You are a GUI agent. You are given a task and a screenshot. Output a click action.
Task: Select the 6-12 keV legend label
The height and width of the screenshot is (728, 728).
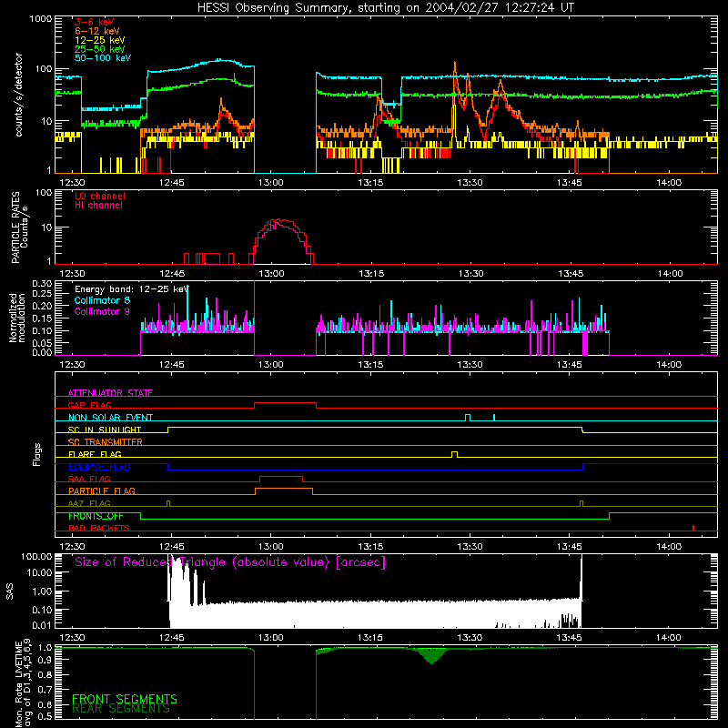[x=97, y=31]
